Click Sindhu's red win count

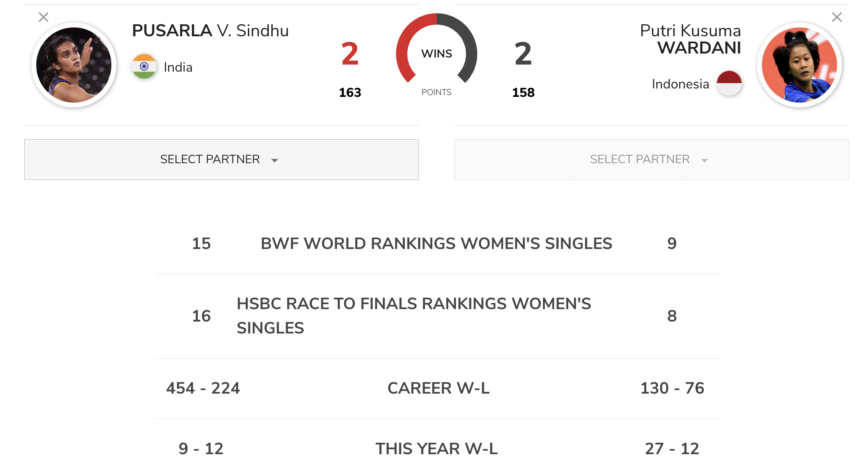(x=350, y=54)
